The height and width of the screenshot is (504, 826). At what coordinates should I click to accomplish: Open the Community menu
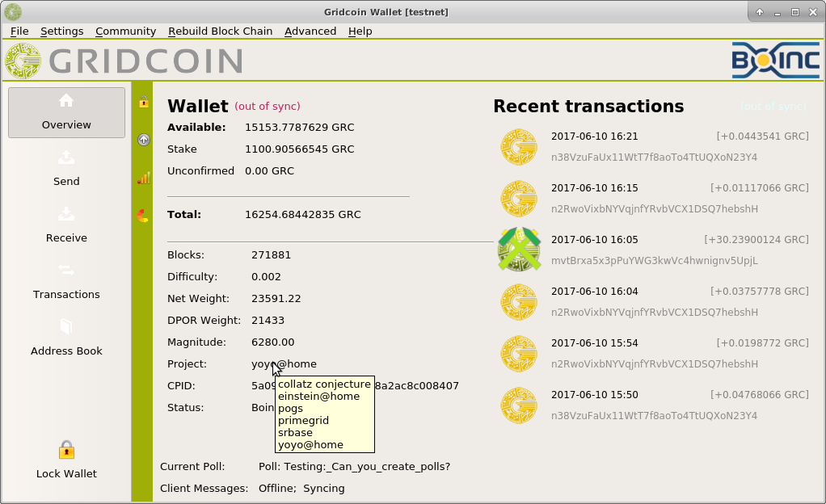click(x=125, y=31)
